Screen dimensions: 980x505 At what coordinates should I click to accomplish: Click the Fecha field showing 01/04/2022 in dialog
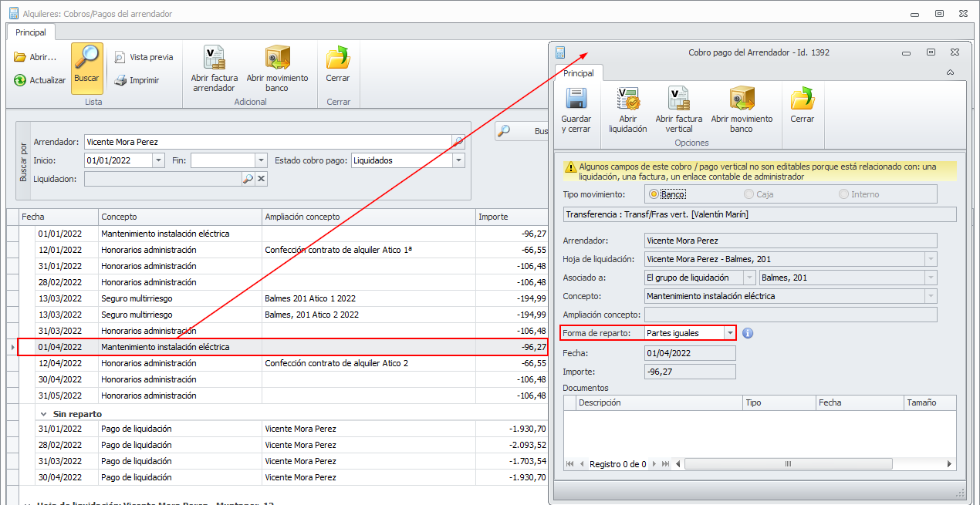(x=690, y=353)
